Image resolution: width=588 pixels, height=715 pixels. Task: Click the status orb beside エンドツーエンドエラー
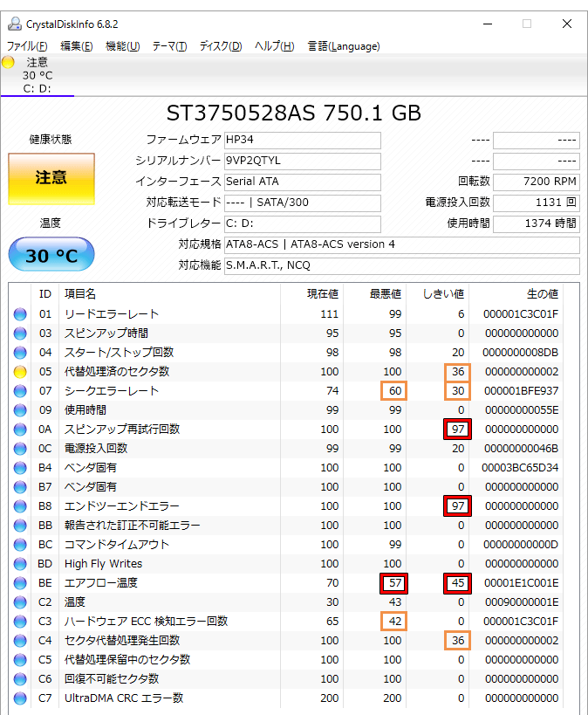[x=19, y=506]
